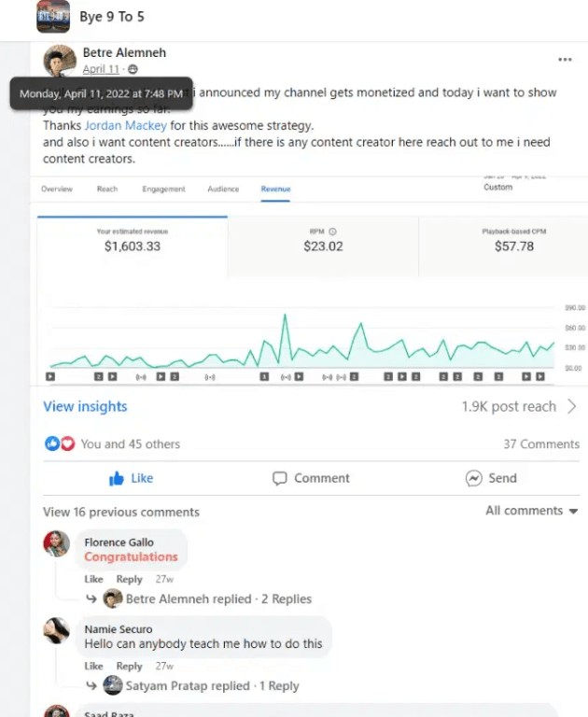The height and width of the screenshot is (717, 588).
Task: Click Florence Gallo's comment avatar
Action: [x=57, y=543]
